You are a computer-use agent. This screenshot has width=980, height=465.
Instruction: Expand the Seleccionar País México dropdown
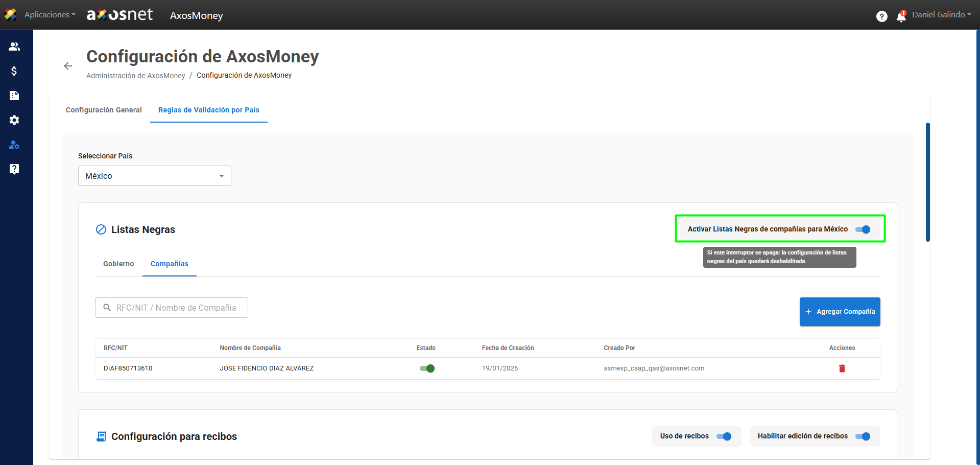155,176
